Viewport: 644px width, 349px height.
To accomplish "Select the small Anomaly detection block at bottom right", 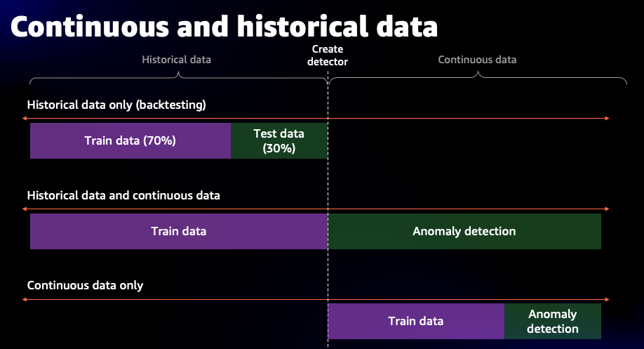I will point(553,321).
